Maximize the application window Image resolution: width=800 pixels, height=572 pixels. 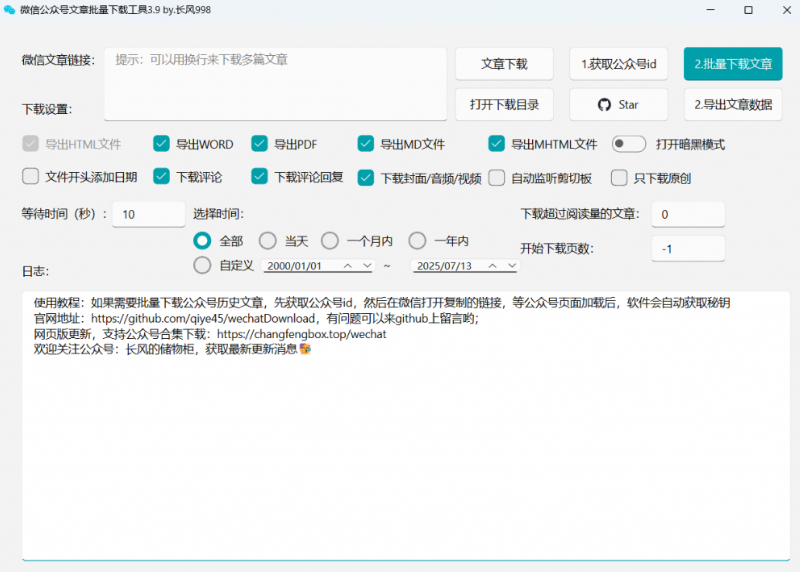tap(748, 10)
